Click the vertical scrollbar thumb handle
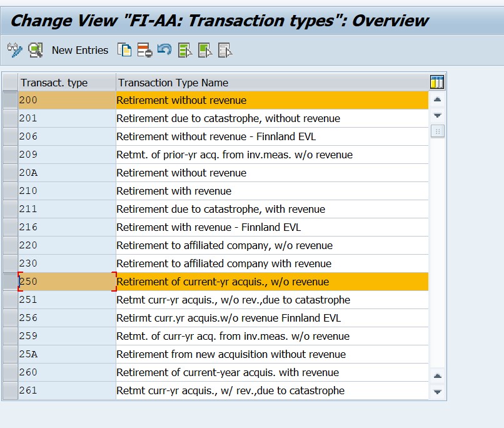The width and height of the screenshot is (504, 428). [x=438, y=131]
